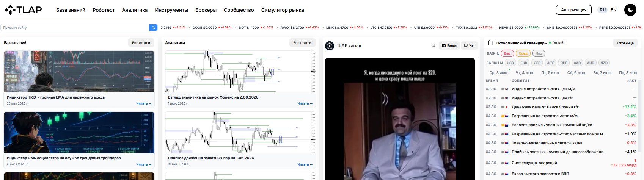
Task: Click TLAP channel avatar icon
Action: point(330,46)
